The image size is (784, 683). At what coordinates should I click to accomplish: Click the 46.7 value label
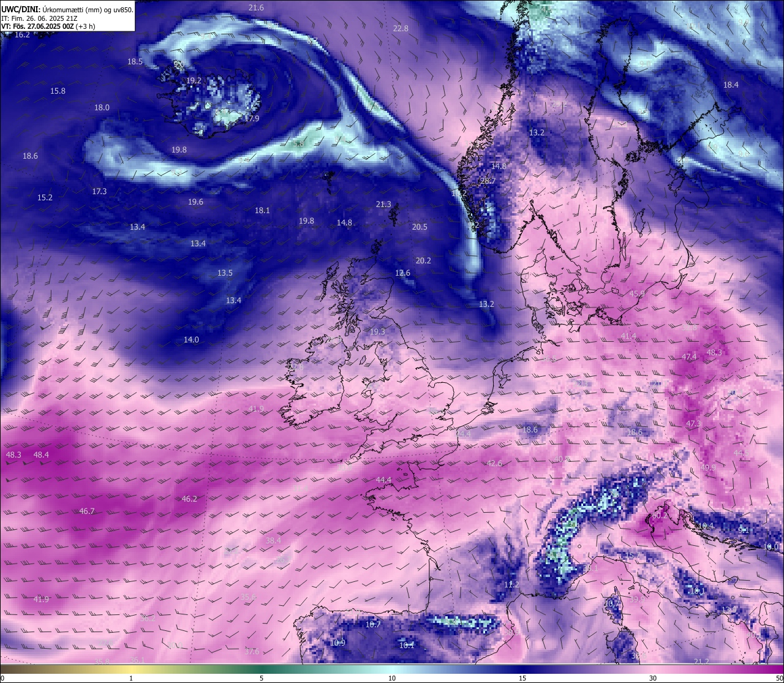[x=87, y=511]
